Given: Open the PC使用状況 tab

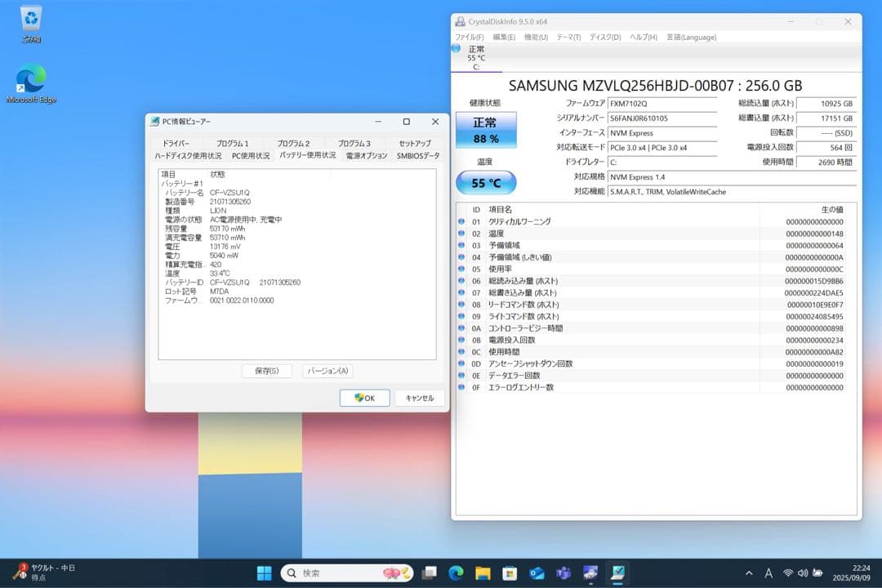Looking at the screenshot, I should pos(251,156).
